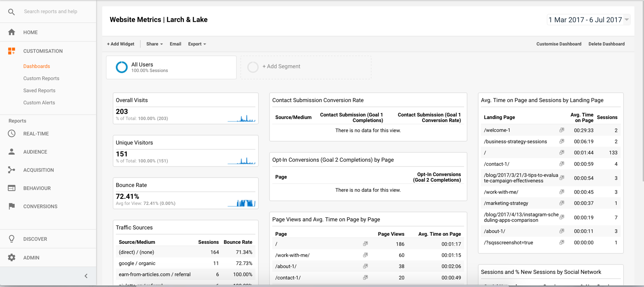
Task: Click the search magnifier icon
Action: click(11, 12)
